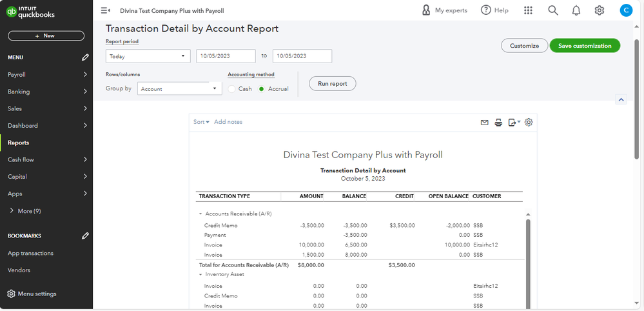Click customer Eitsirhc12 in Accounts Receivable
Screen dimensions: 644x311
click(486, 245)
